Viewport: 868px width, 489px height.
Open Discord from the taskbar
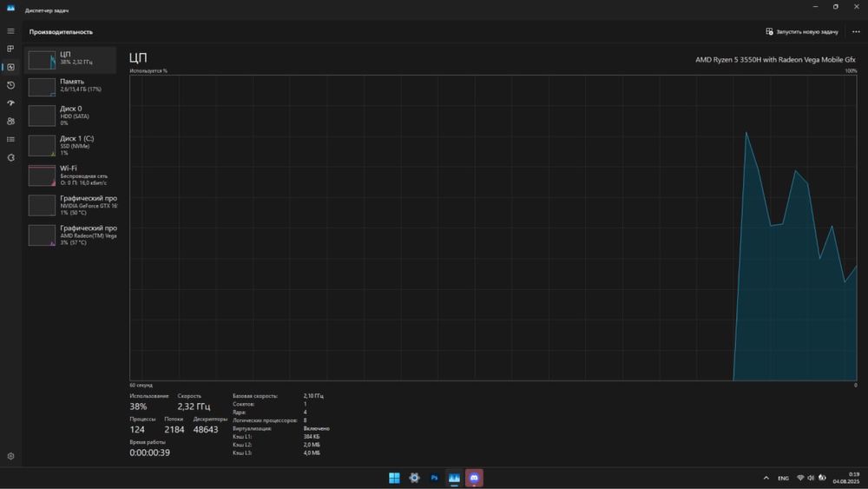[x=474, y=478]
